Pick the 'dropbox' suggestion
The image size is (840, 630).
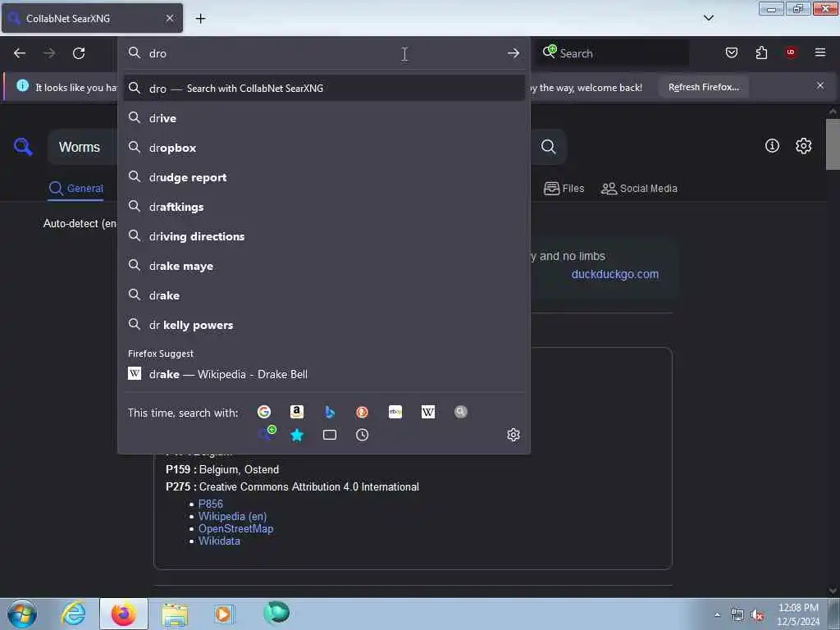coord(324,148)
